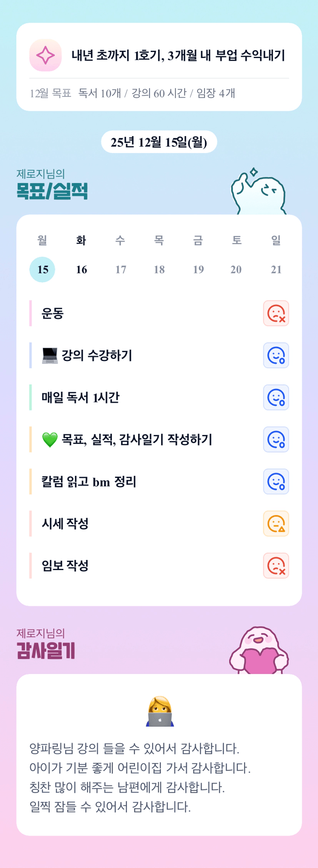This screenshot has width=318, height=868.
Task: Toggle status face icon for 운동
Action: pos(276,313)
